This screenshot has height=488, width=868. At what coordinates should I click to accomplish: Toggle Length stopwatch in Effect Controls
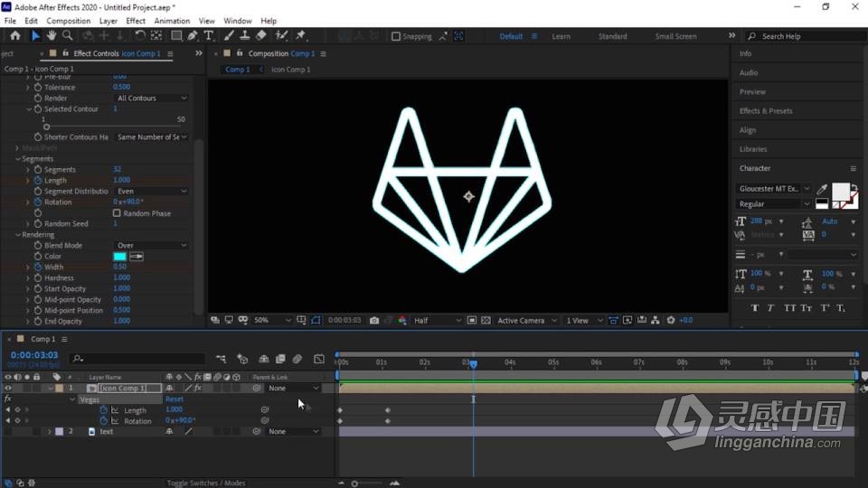click(x=38, y=181)
